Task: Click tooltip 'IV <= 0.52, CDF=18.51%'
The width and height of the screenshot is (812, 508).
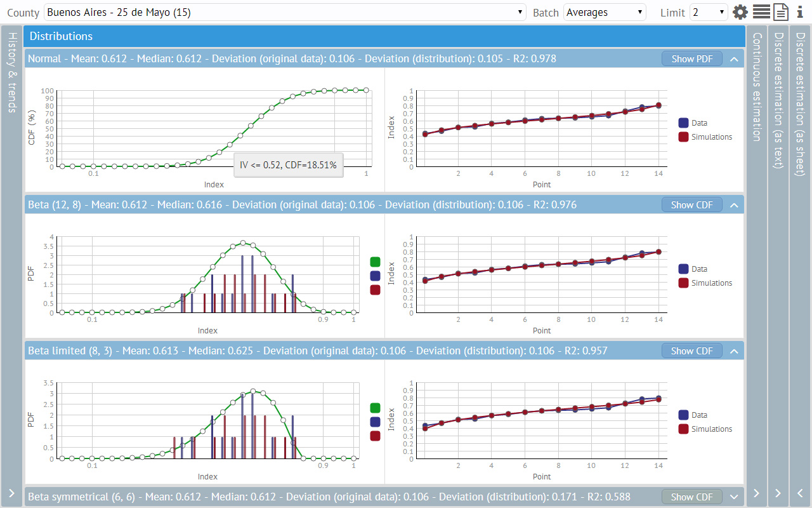Action: coord(288,165)
